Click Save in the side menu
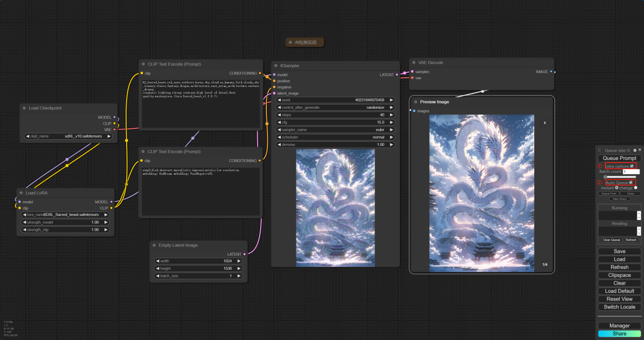Screen dimensions: 644x340 [620, 252]
